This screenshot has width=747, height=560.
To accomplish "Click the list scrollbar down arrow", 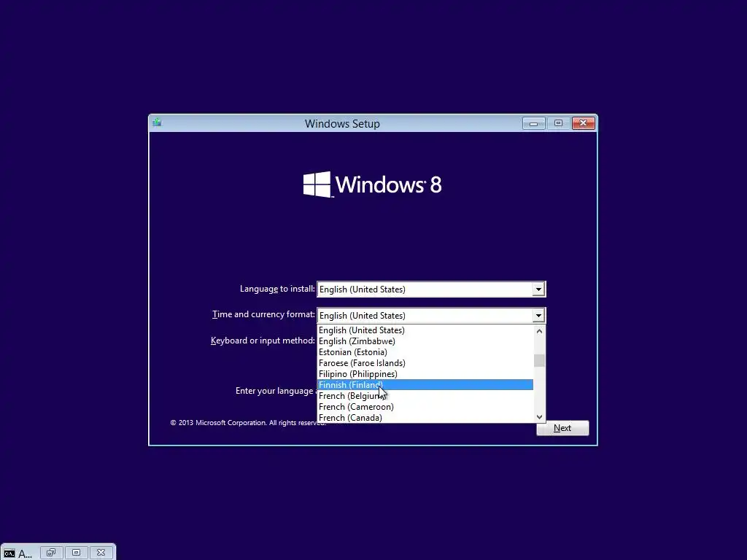I will [539, 416].
